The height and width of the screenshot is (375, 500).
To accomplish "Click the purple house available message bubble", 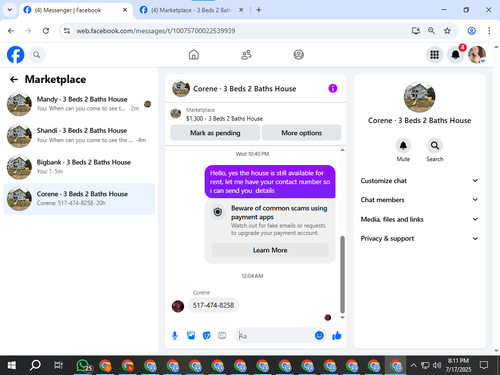I will coord(270,182).
